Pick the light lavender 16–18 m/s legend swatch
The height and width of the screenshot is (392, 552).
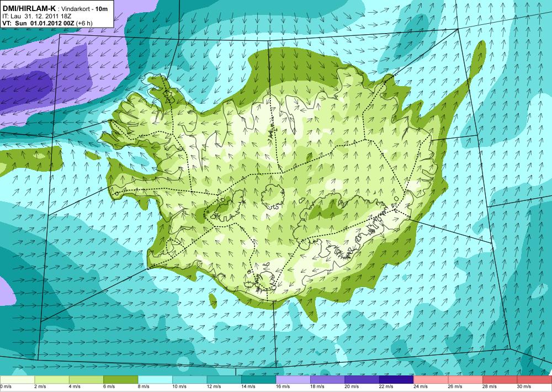(x=293, y=380)
